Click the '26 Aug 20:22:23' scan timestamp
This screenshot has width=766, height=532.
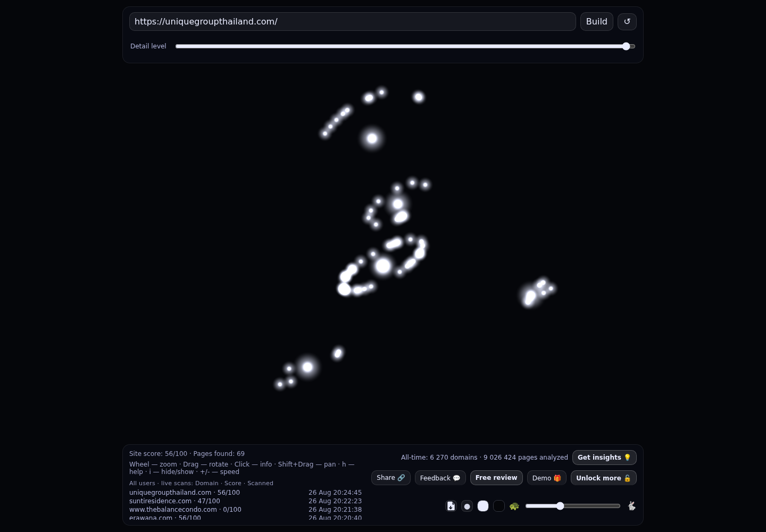coord(335,501)
